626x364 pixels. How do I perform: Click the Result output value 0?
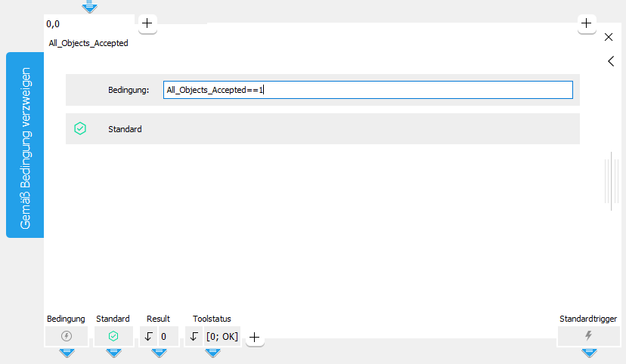[164, 336]
